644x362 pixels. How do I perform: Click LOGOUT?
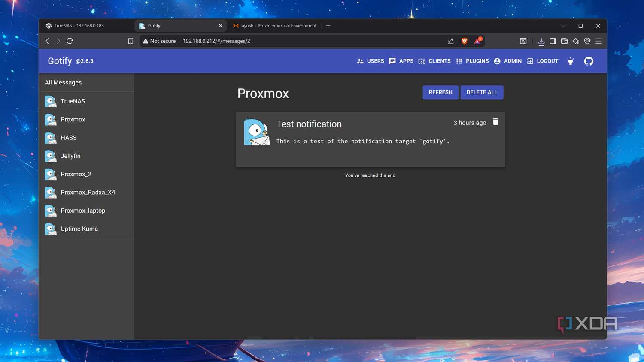542,61
